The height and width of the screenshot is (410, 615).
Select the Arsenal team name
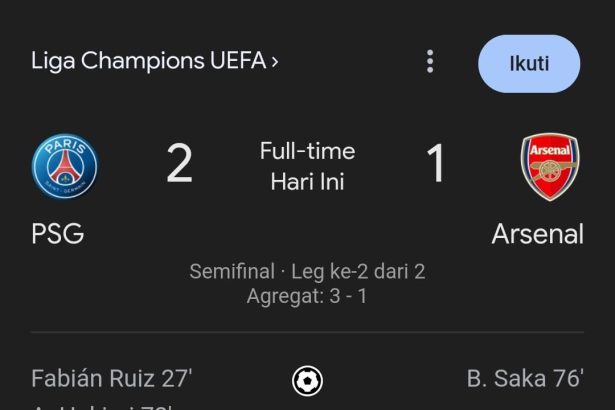click(537, 234)
